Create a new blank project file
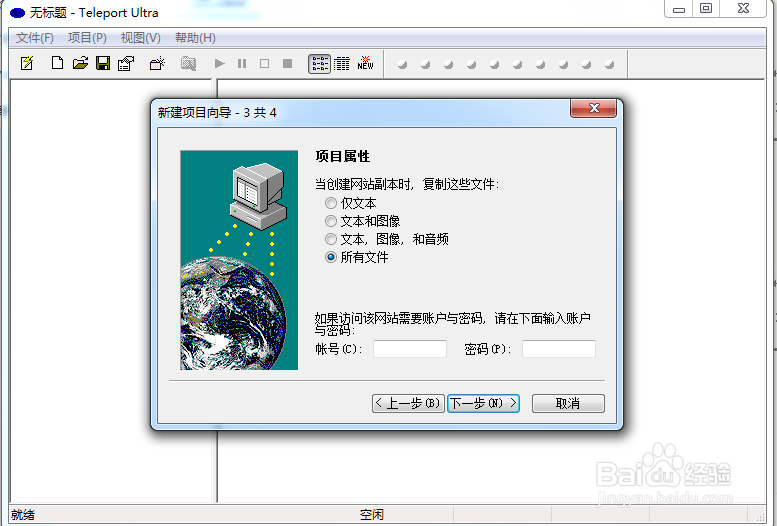This screenshot has width=777, height=526. pyautogui.click(x=57, y=63)
